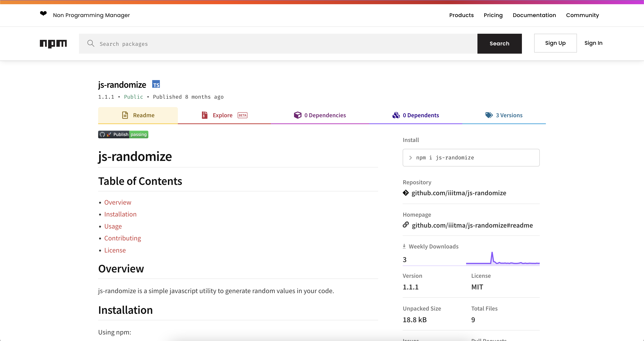This screenshot has width=644, height=341.
Task: Open github.com/iiitma/js-randomize repository link
Action: [459, 193]
